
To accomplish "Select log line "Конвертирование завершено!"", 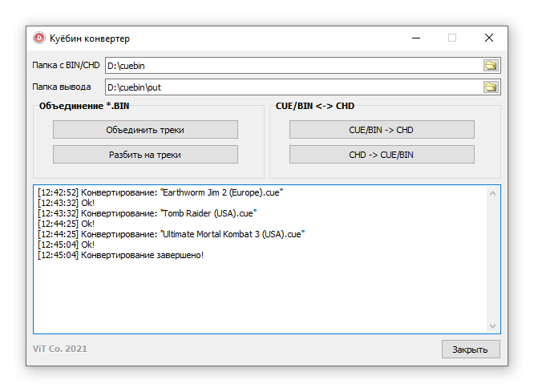I will 120,255.
